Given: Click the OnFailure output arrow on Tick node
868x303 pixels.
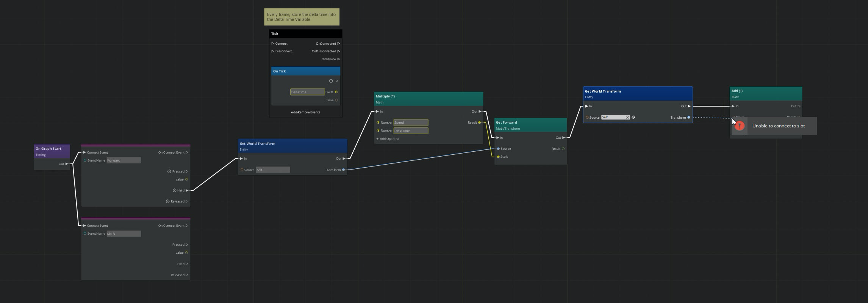Looking at the screenshot, I should 339,59.
